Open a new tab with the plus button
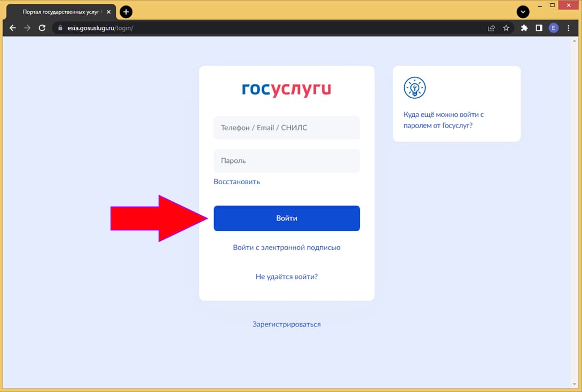This screenshot has width=582, height=392. [x=126, y=12]
